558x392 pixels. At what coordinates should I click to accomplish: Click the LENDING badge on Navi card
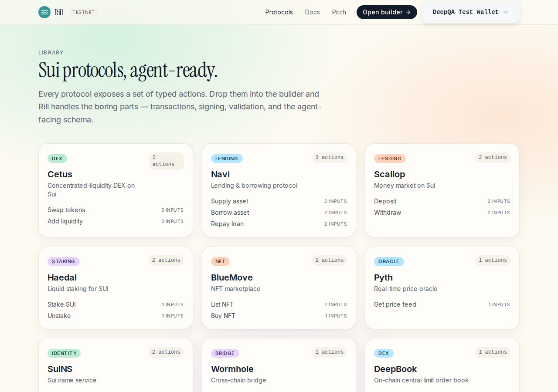click(x=227, y=159)
